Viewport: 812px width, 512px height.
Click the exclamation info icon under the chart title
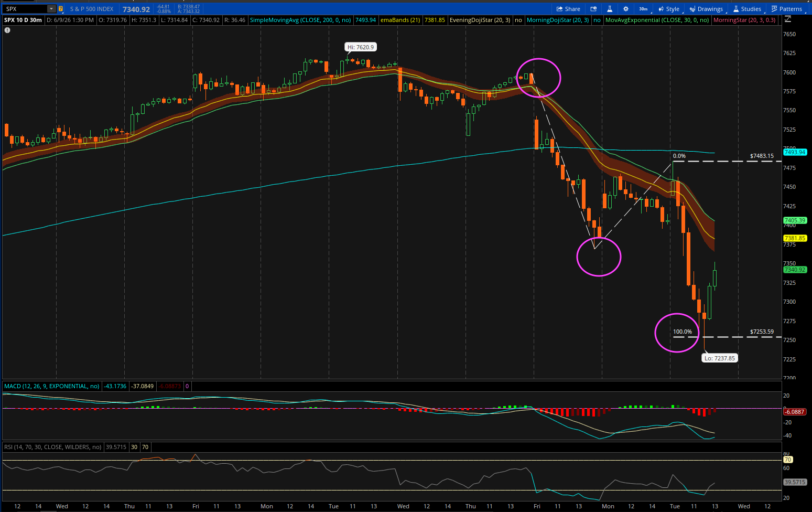pyautogui.click(x=7, y=30)
